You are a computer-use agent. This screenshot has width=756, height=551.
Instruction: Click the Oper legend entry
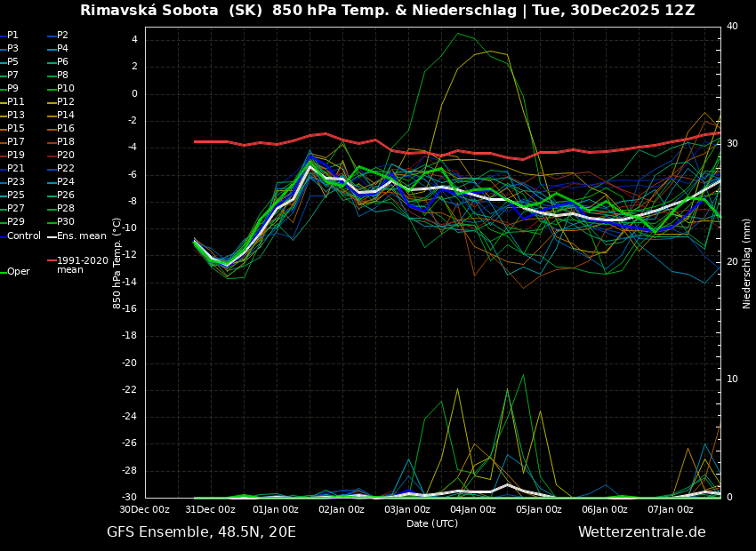click(19, 272)
